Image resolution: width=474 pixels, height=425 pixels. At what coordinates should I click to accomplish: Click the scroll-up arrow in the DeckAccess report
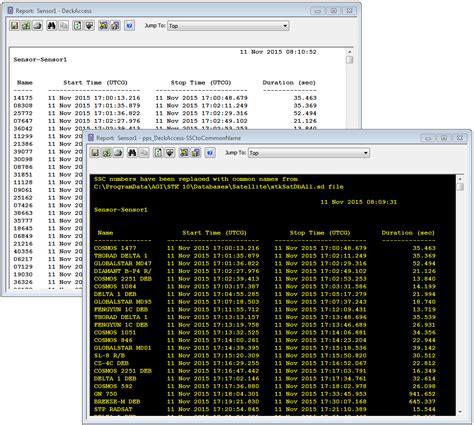tap(349, 52)
